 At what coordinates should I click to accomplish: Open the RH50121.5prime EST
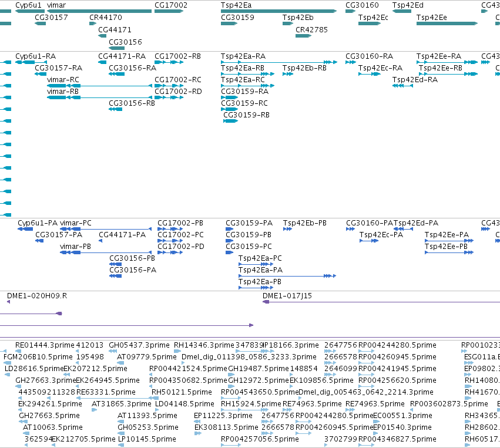pos(155,398)
